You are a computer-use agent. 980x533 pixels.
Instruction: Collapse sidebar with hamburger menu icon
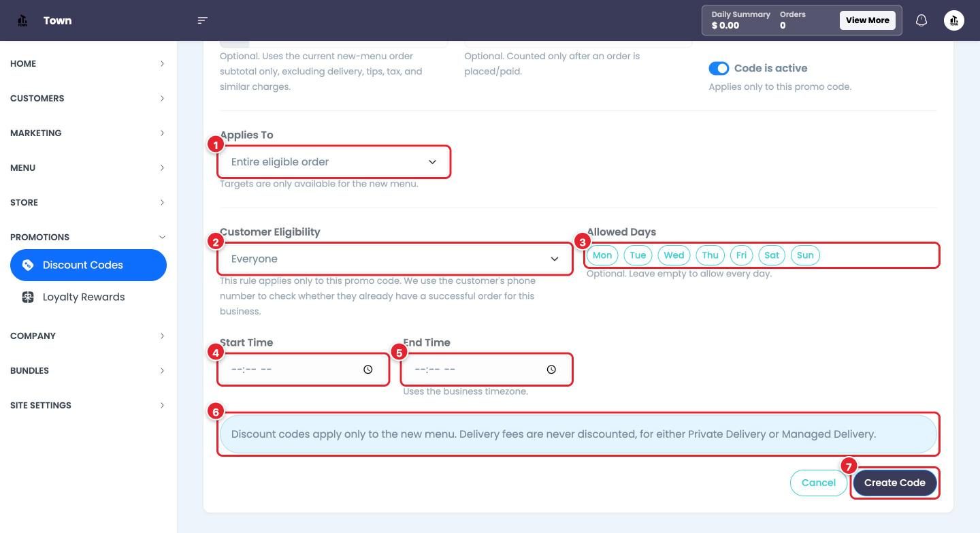pos(202,20)
